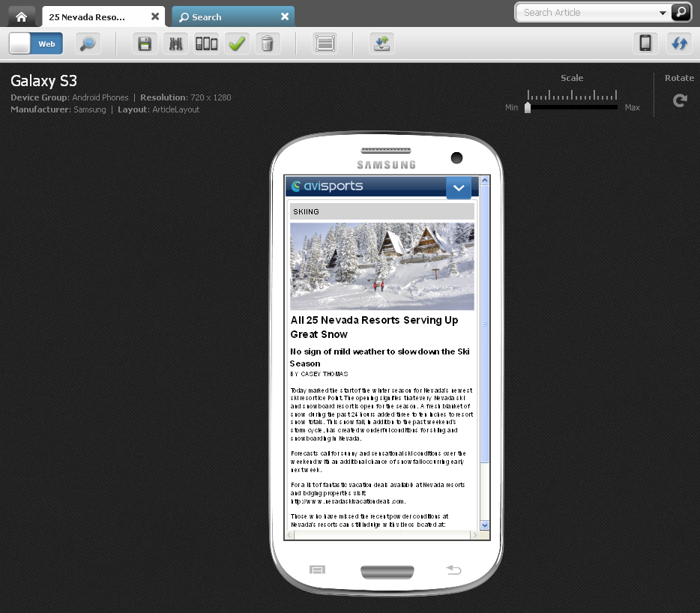The width and height of the screenshot is (700, 613).
Task: Approve the asset with the green checkmark
Action: coord(237,43)
